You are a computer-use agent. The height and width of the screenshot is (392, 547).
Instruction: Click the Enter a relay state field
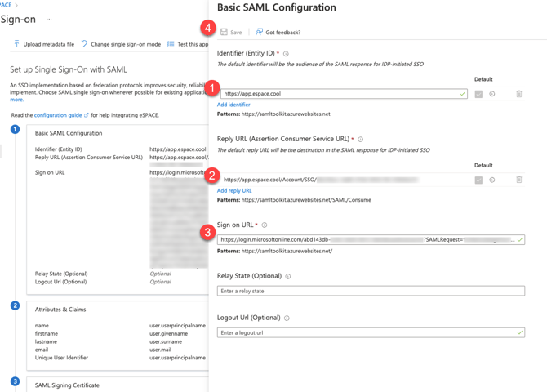371,291
